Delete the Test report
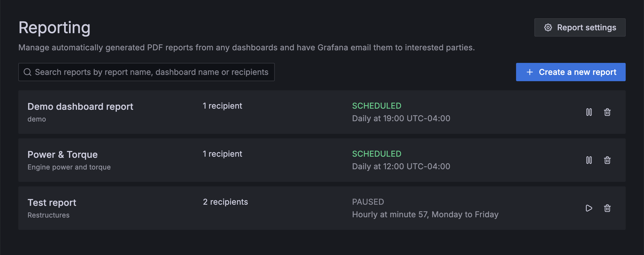 [x=607, y=208]
